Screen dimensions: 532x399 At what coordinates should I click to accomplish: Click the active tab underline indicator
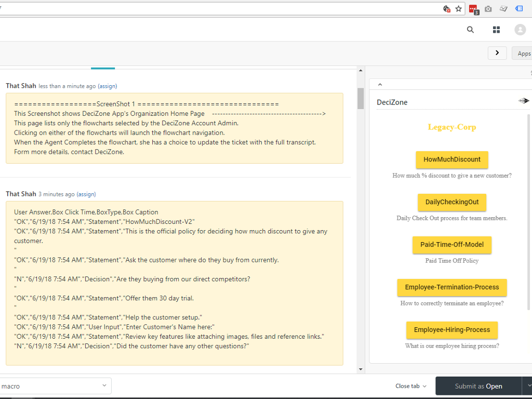point(103,68)
